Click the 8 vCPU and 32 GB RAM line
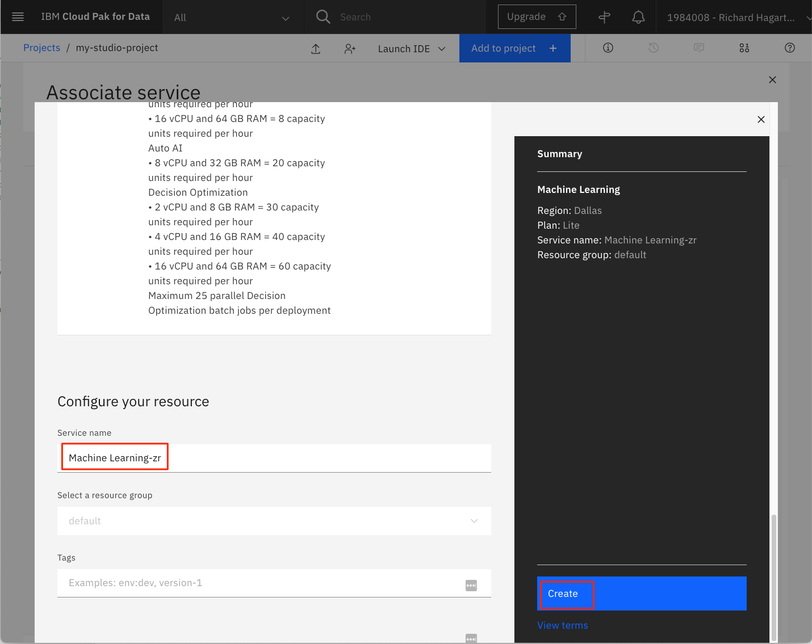Viewport: 812px width, 644px height. [x=237, y=163]
